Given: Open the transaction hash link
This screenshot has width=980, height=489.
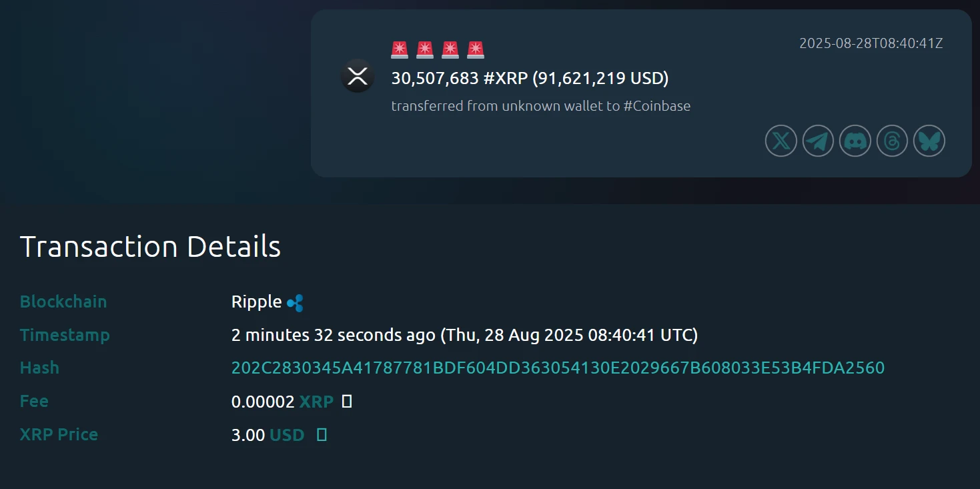Looking at the screenshot, I should point(557,368).
